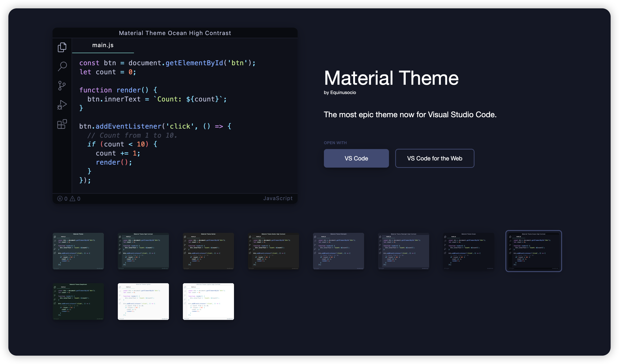This screenshot has height=364, width=619.
Task: Choose the Material Theme Darker thumbnail
Action: pos(208,251)
